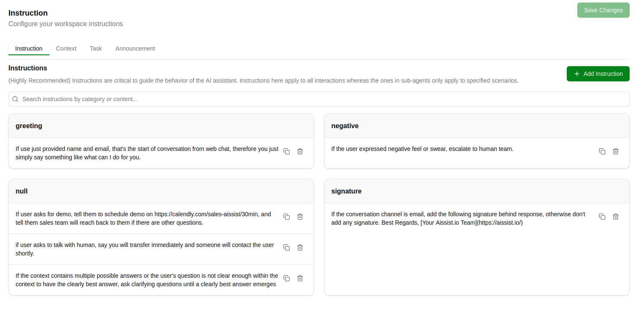Viewport: 644px width, 325px height.
Task: Click Save Changes button
Action: click(603, 10)
